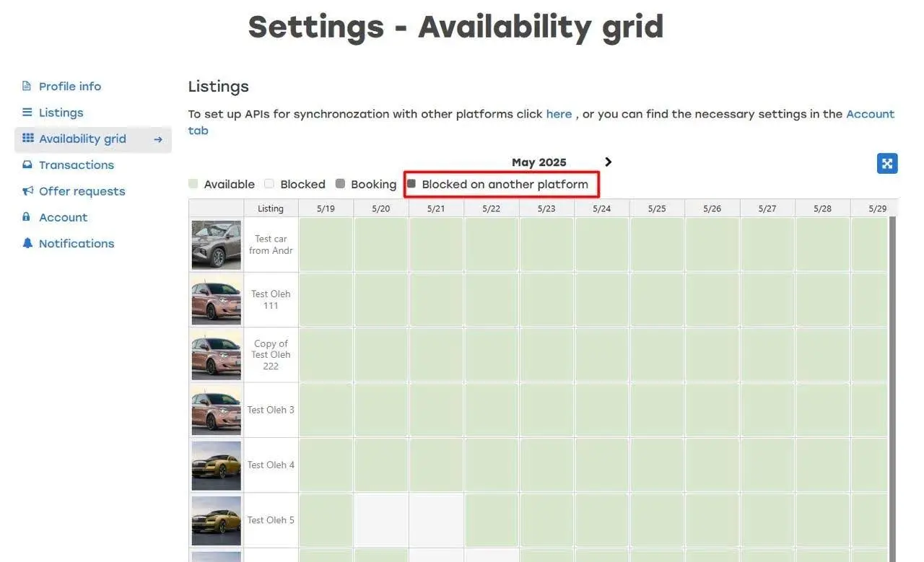924x562 pixels.
Task: Click the Test car from Andr thumbnail
Action: coord(215,244)
